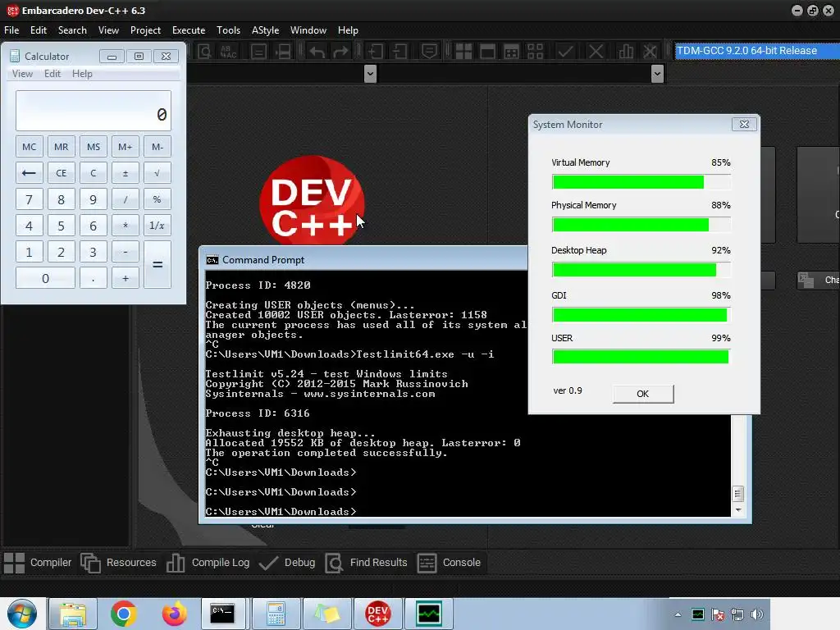This screenshot has height=630, width=840.
Task: Click OK in System Monitor dialog
Action: [x=643, y=394]
